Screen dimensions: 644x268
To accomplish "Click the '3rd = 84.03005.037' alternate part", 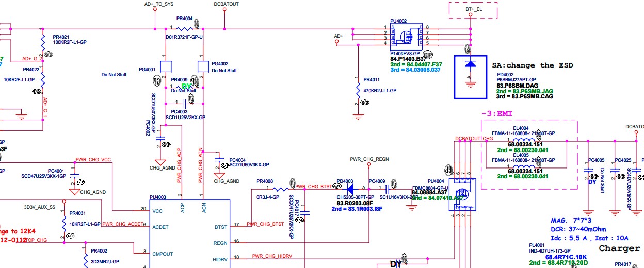I will click(415, 70).
